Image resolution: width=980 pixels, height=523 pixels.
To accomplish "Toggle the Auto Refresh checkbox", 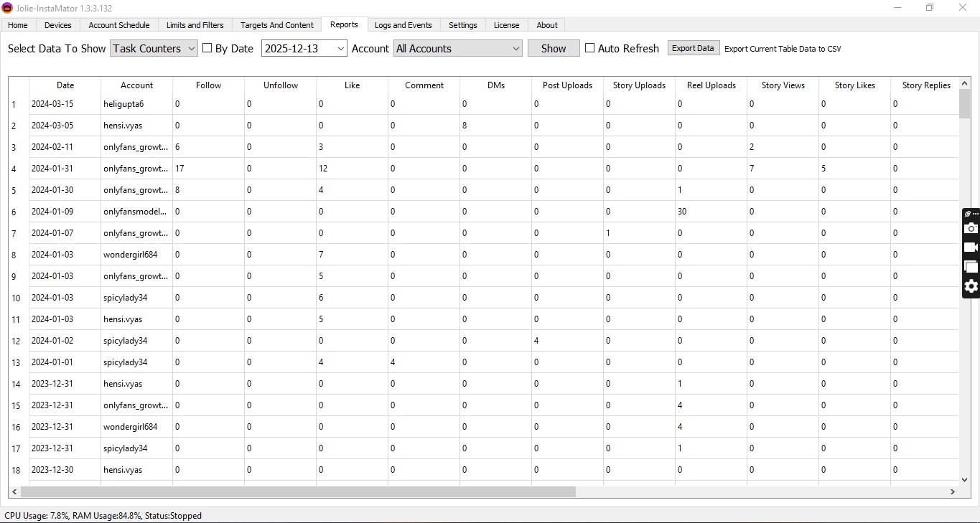I will pyautogui.click(x=589, y=48).
